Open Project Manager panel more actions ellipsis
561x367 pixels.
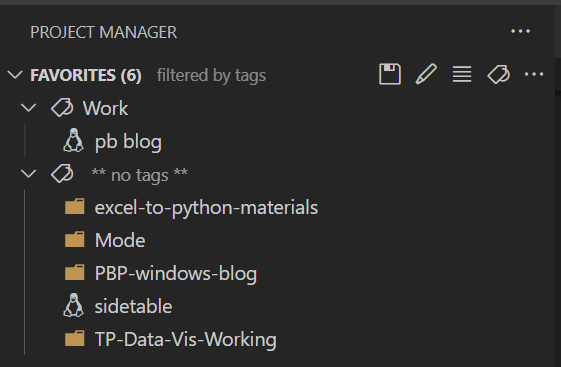521,31
